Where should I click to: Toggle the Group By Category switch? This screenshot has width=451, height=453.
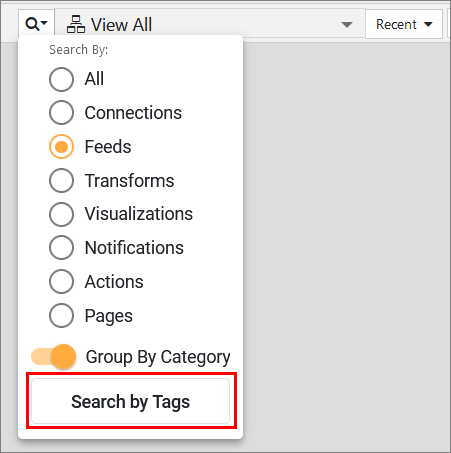(x=54, y=357)
